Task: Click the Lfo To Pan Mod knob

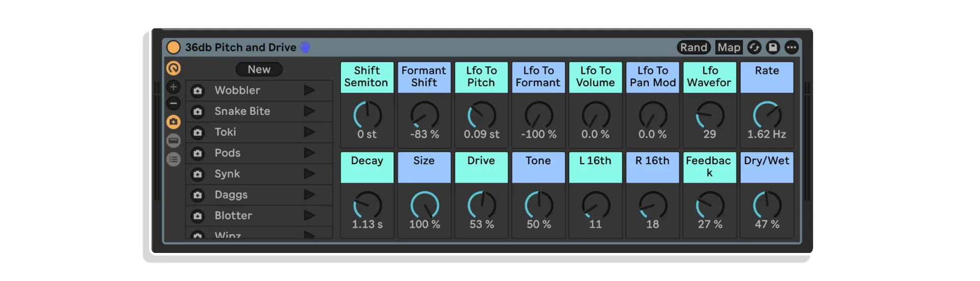Action: (653, 115)
